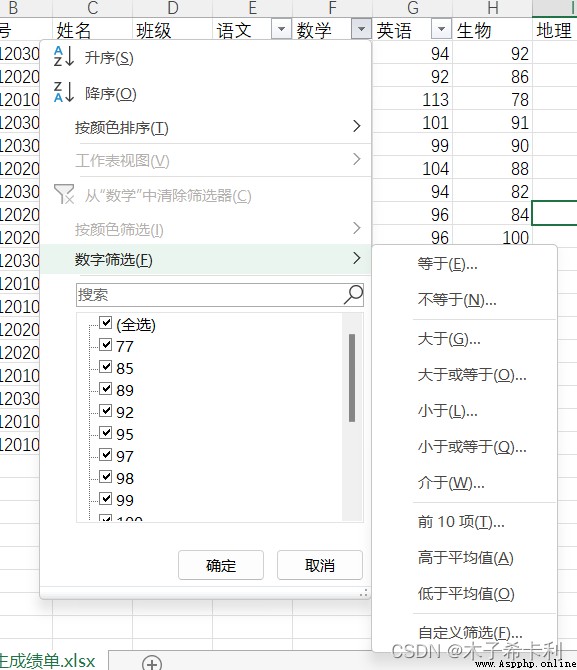The width and height of the screenshot is (577, 670).
Task: Select the 成绩单.xlsx sheet tab
Action: click(x=47, y=661)
